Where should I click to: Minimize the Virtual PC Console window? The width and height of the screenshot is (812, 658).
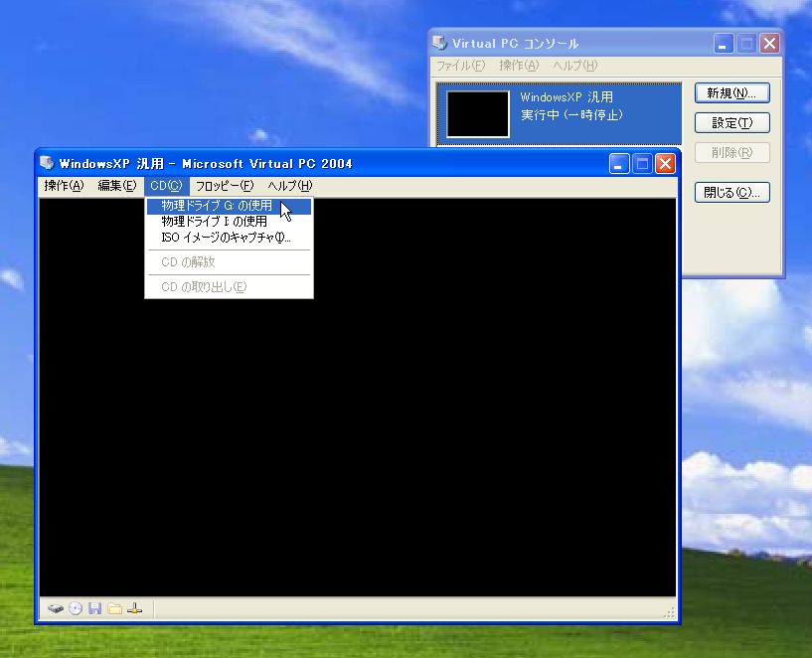(724, 44)
